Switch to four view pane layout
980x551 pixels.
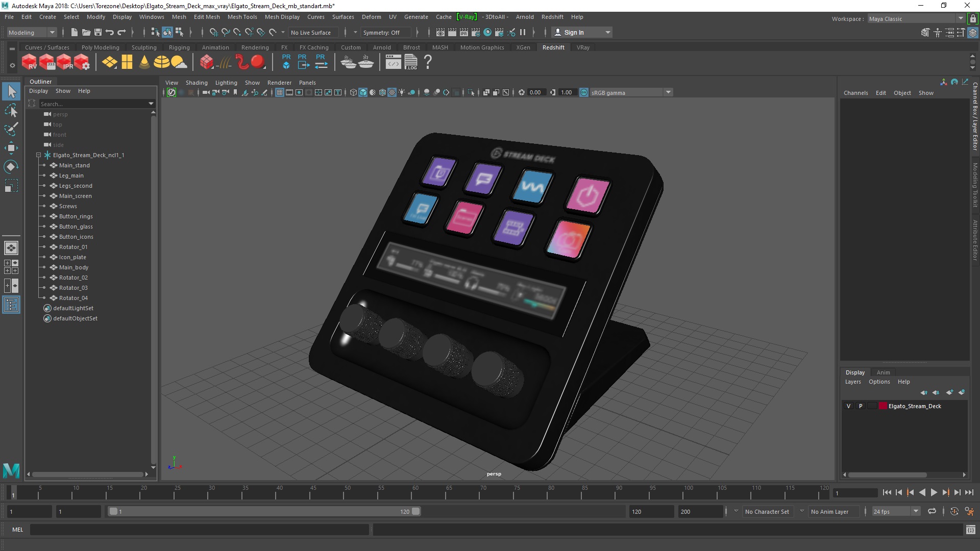point(11,267)
